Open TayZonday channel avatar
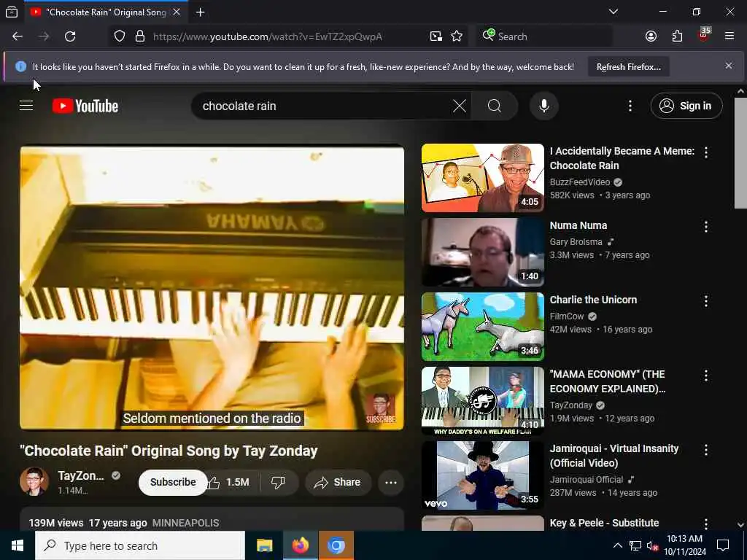The width and height of the screenshot is (747, 560). [x=34, y=481]
